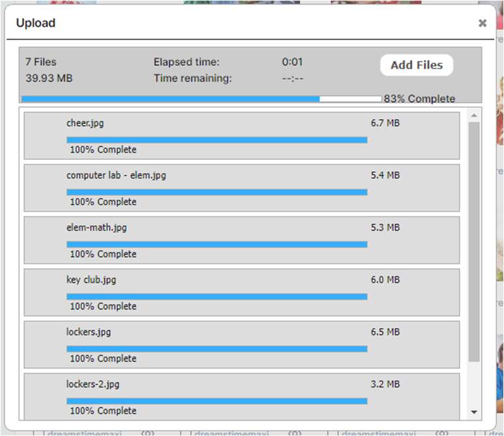Image resolution: width=504 pixels, height=436 pixels.
Task: Click the cheer.jpg progress bar
Action: (217, 140)
